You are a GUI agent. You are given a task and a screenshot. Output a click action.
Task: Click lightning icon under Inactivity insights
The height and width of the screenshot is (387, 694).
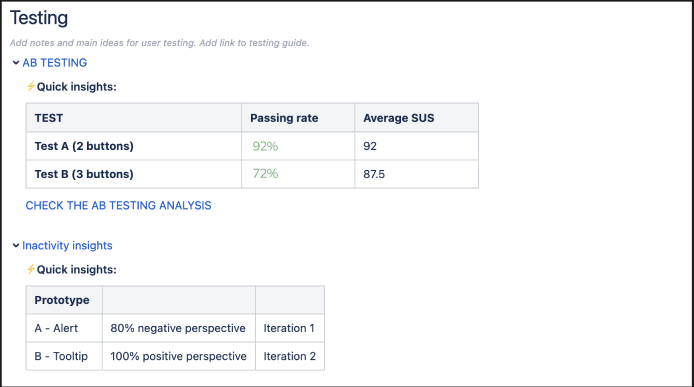31,269
